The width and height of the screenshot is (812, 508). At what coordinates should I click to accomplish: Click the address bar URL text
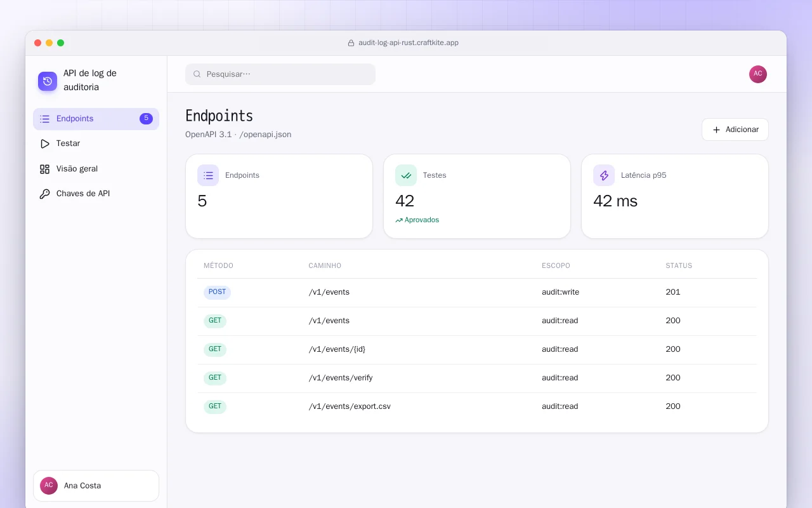pos(409,43)
